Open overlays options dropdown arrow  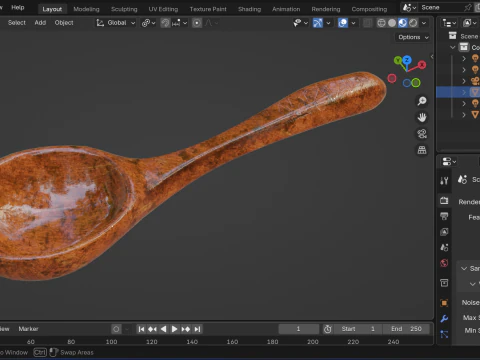[x=353, y=23]
